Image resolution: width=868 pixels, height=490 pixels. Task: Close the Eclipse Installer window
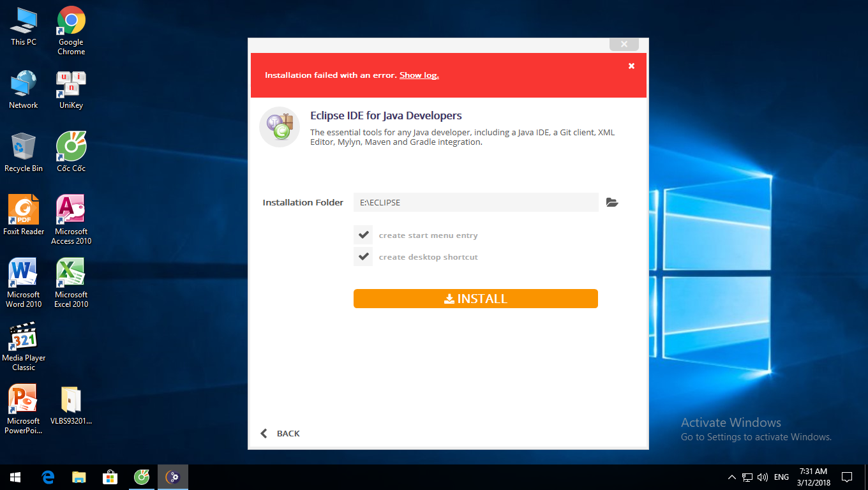coord(624,44)
